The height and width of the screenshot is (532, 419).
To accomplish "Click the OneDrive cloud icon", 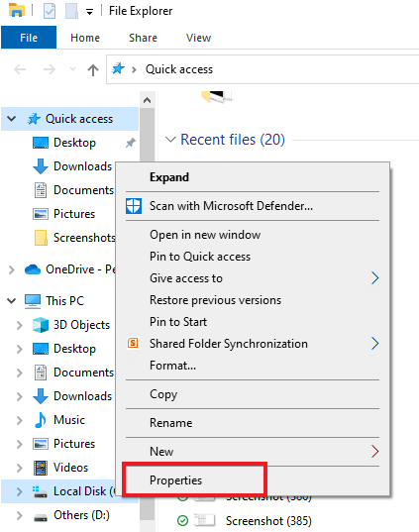I will point(33,269).
